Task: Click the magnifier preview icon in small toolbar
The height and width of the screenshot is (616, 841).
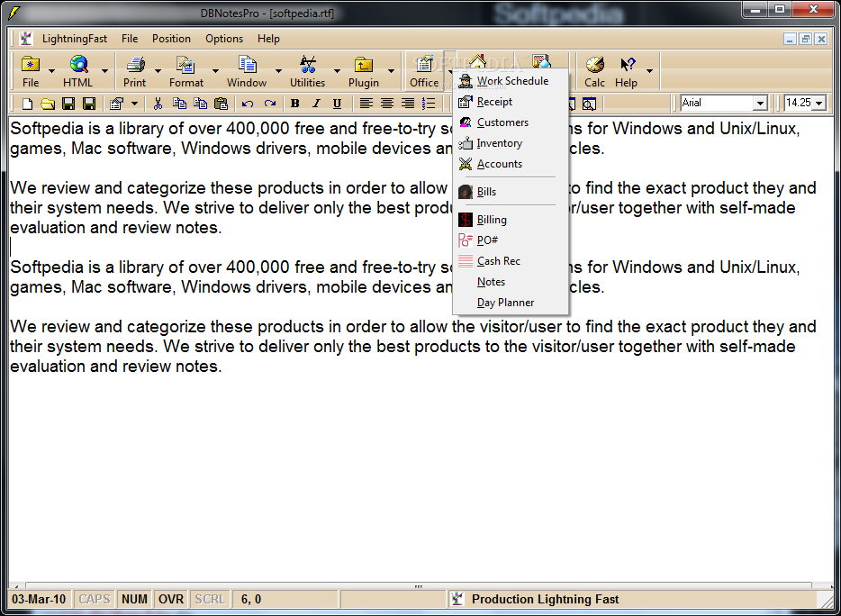Action: [589, 104]
